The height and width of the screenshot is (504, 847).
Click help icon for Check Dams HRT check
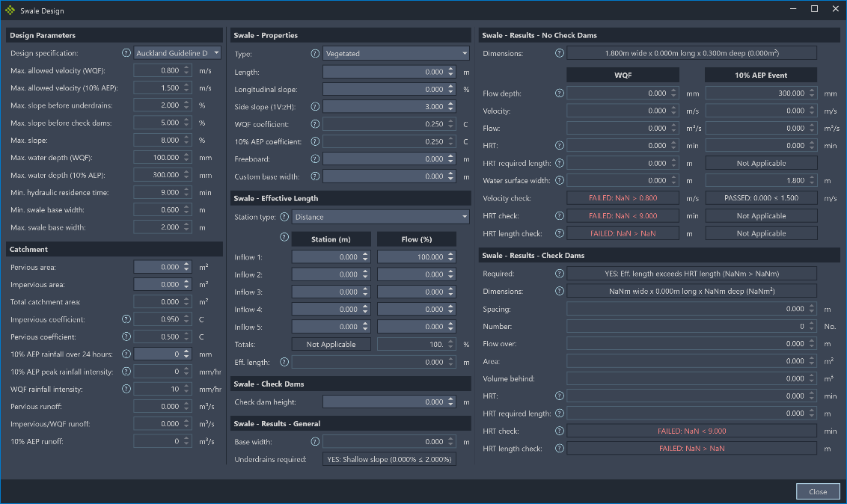(559, 431)
